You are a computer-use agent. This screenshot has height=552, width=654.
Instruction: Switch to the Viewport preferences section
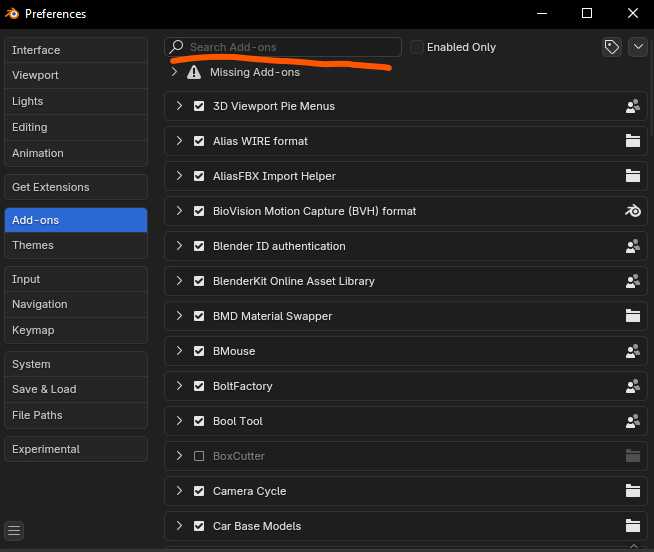click(x=76, y=76)
